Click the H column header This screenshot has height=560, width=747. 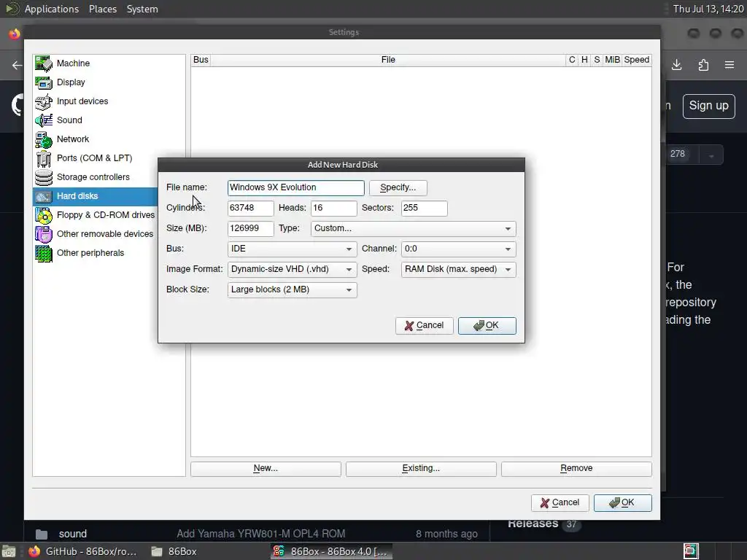tap(584, 60)
